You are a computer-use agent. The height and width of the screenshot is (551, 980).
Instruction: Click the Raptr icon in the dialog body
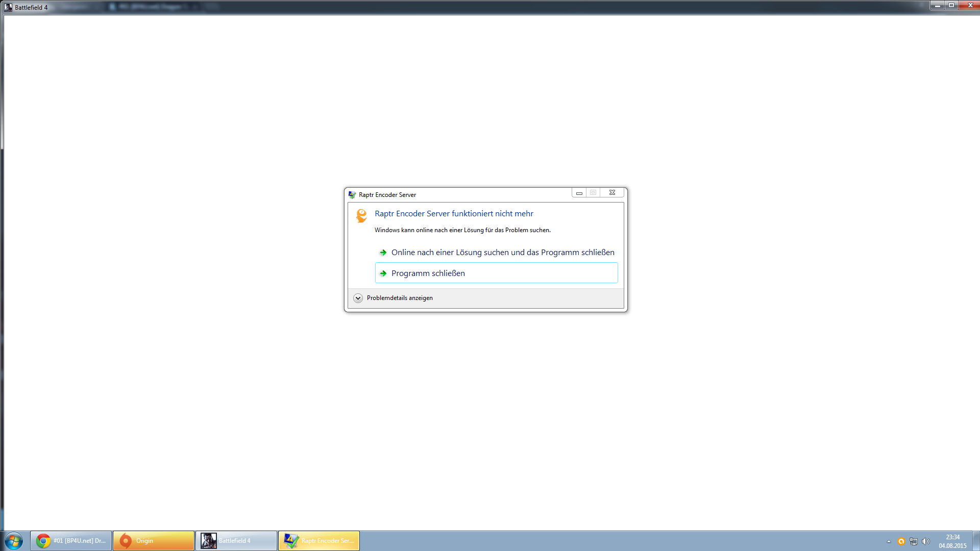point(361,215)
